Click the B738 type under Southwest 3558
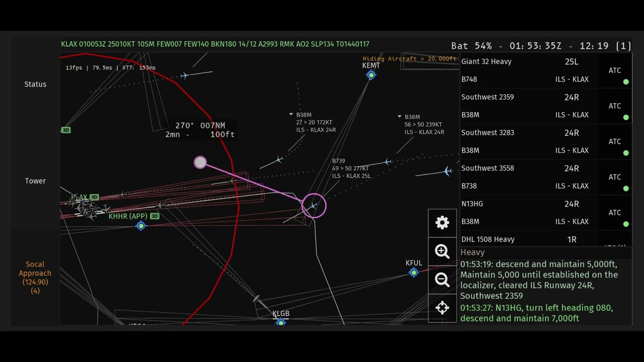The image size is (644, 362). (469, 186)
